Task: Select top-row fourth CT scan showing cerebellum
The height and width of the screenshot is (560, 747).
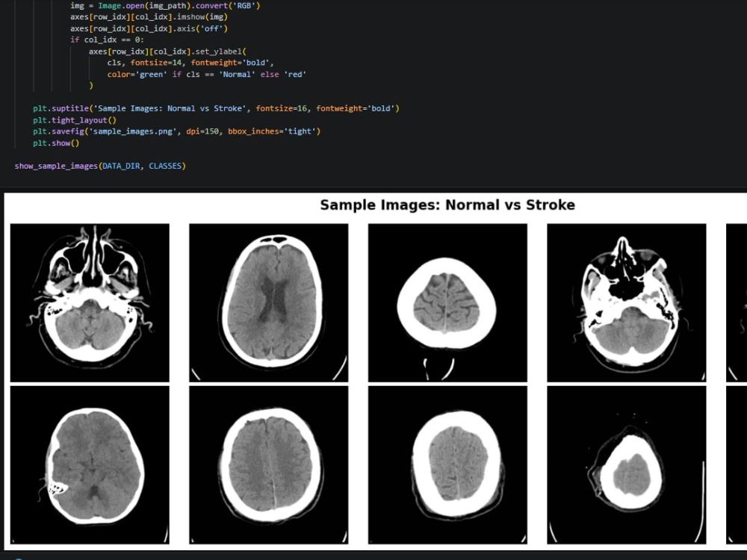Action: pos(627,303)
